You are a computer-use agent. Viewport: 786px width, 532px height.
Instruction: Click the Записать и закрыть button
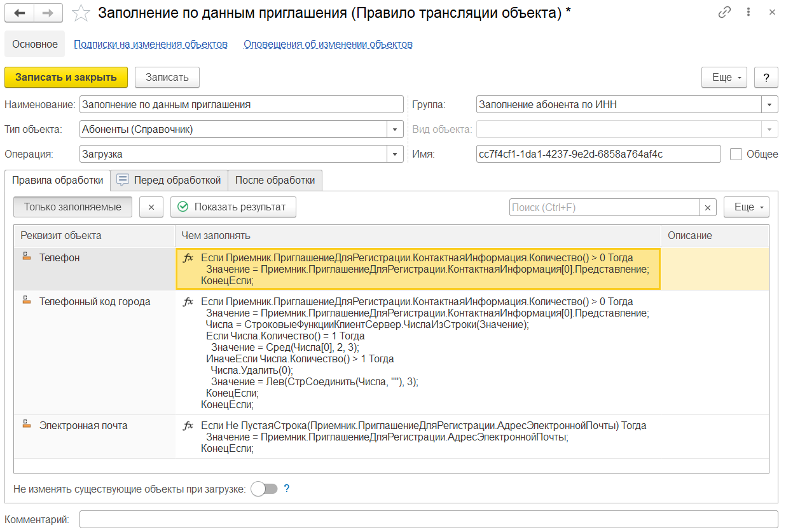[66, 77]
